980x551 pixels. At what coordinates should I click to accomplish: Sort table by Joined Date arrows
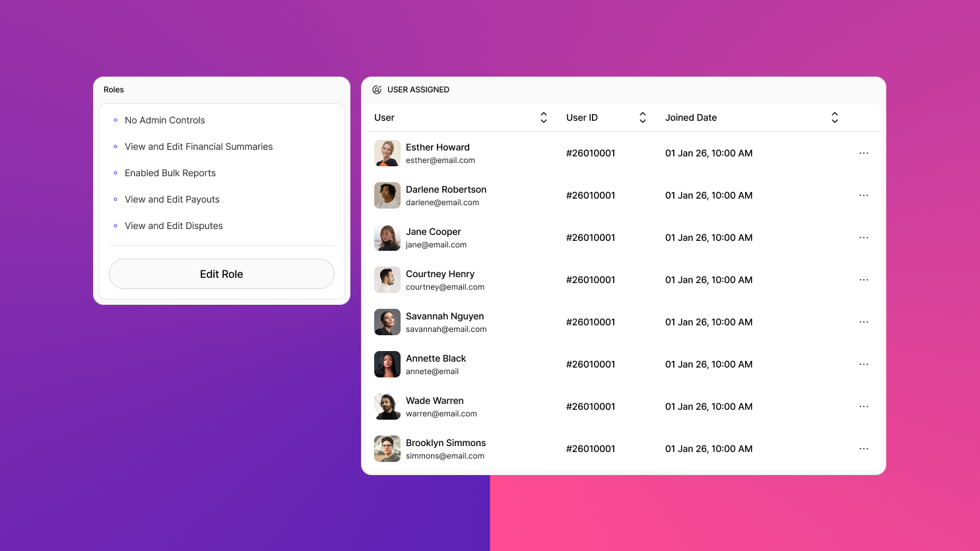coord(834,117)
